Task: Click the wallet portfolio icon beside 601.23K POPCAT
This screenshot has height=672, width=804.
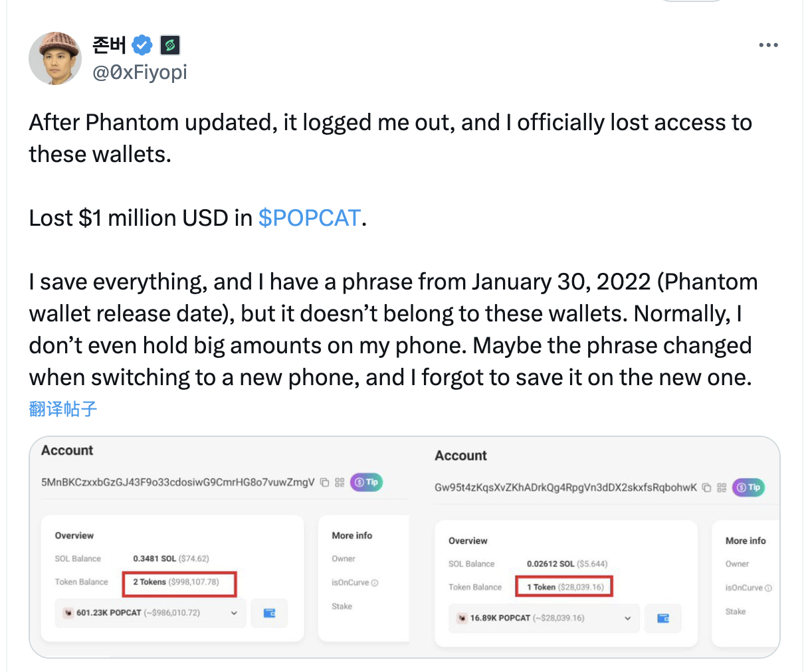Action: tap(269, 613)
